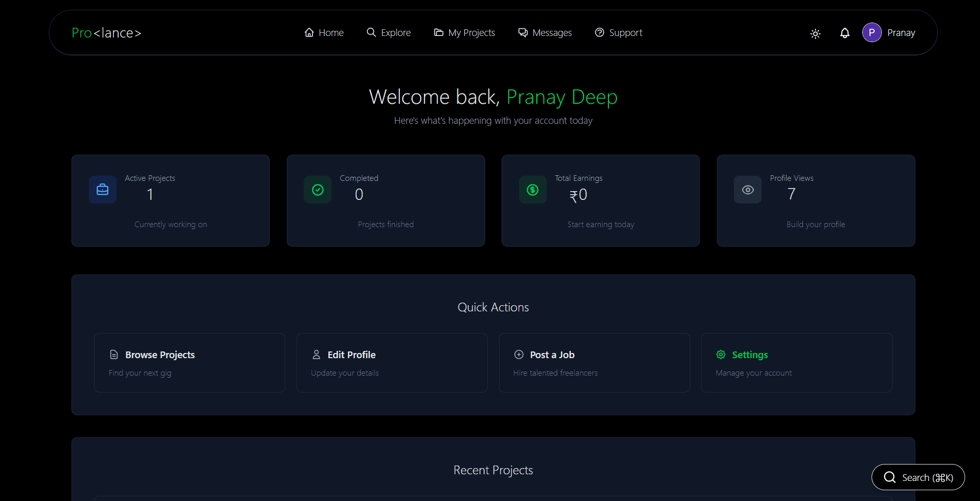Screen dimensions: 980x501
Task: Click the purple P avatar icon
Action: tap(872, 32)
